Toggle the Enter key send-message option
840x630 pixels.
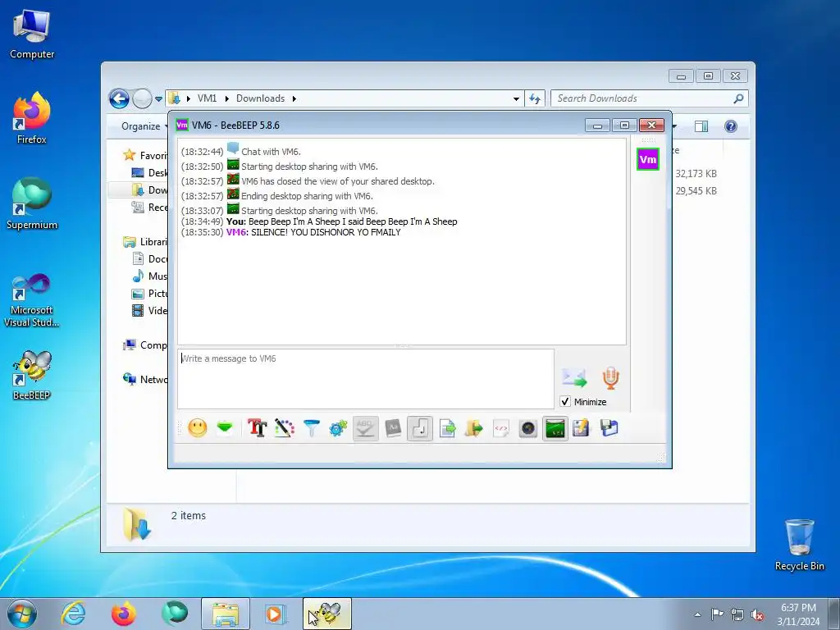click(x=420, y=428)
